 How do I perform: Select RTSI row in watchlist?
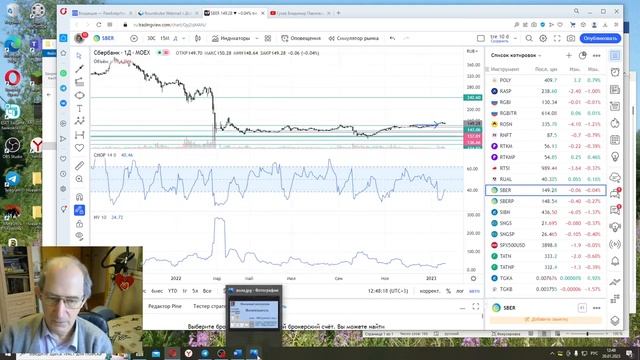pyautogui.click(x=546, y=168)
